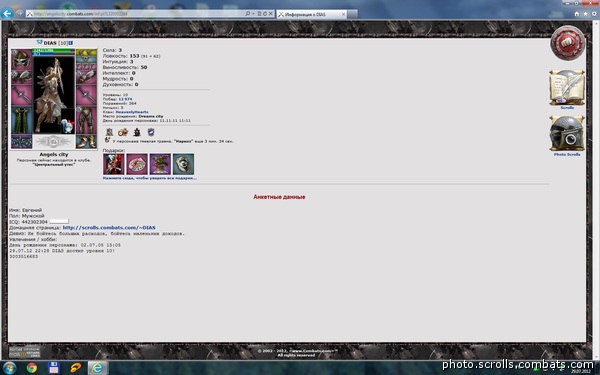Click the link to see all gifts

pyautogui.click(x=150, y=178)
